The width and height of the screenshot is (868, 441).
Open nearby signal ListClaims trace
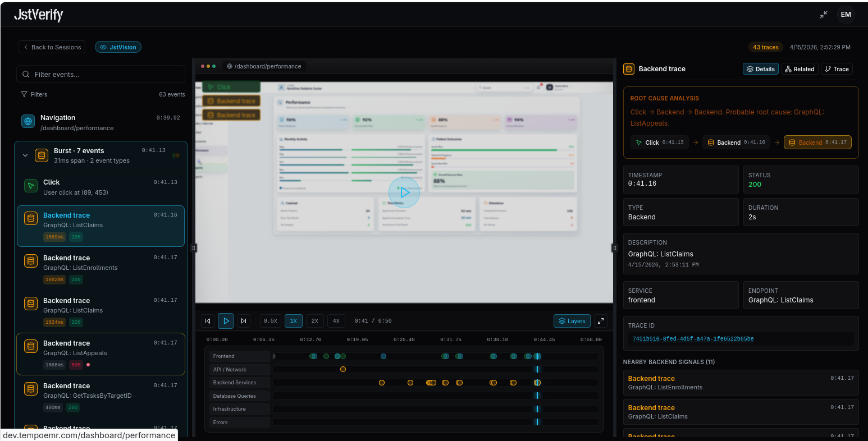tap(741, 412)
